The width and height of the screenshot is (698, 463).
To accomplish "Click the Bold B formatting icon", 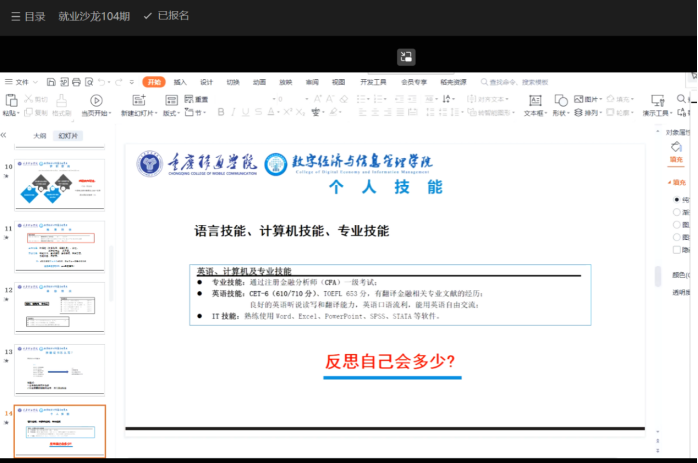I will (x=219, y=113).
